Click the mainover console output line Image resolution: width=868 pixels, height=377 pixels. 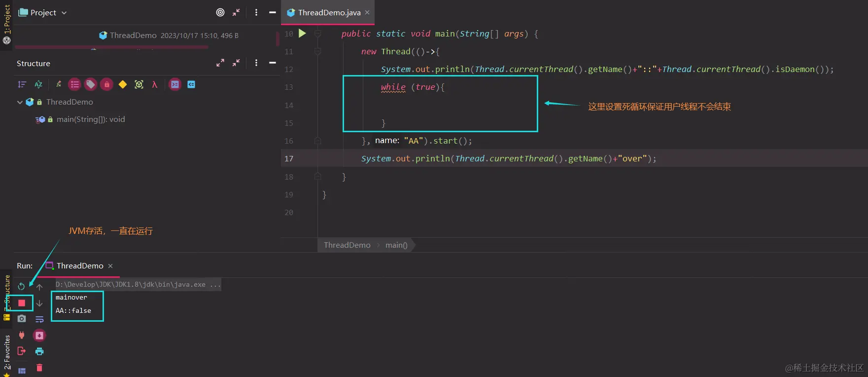pos(71,297)
